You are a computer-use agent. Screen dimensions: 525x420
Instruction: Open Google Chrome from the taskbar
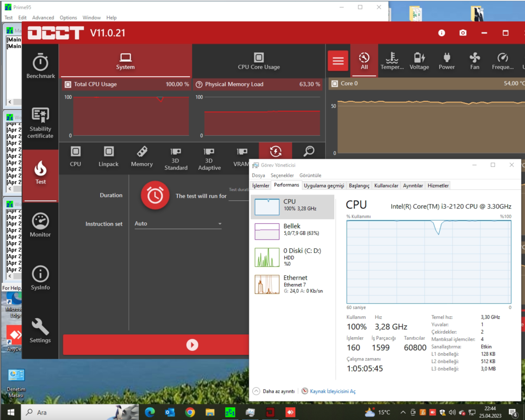click(190, 412)
